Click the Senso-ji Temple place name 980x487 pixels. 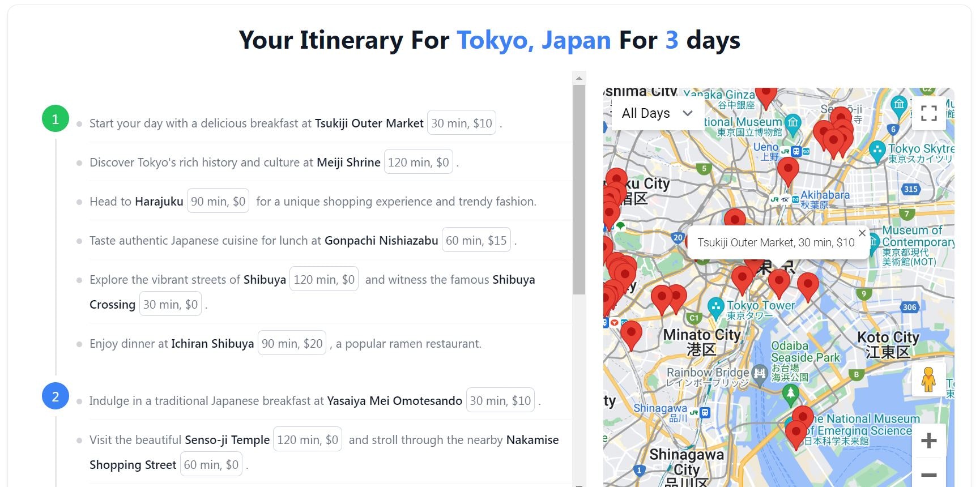pos(227,440)
